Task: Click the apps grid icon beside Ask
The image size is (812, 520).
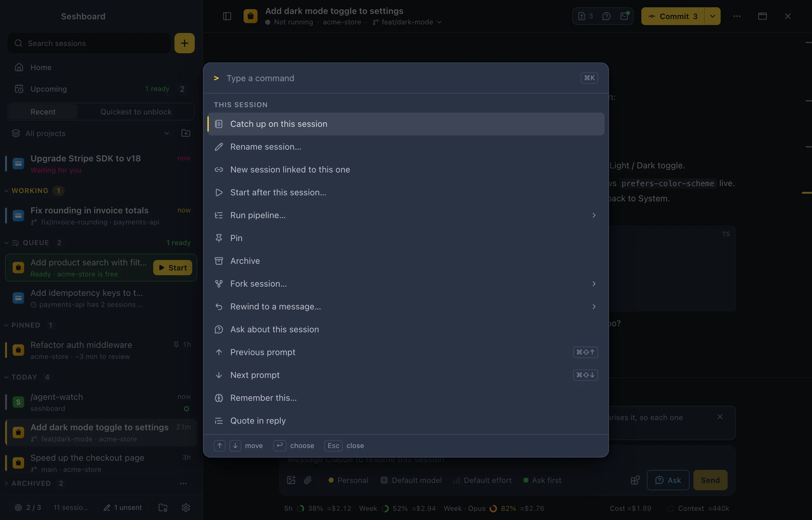Action: [x=635, y=480]
